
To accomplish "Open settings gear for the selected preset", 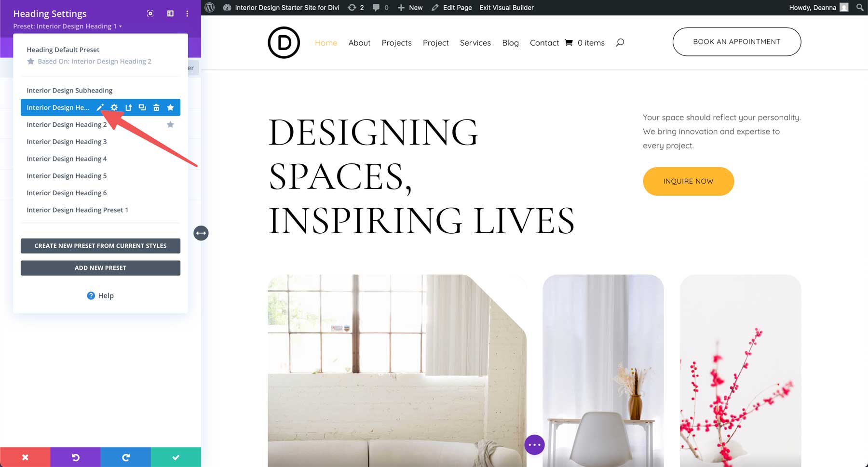I will 114,107.
